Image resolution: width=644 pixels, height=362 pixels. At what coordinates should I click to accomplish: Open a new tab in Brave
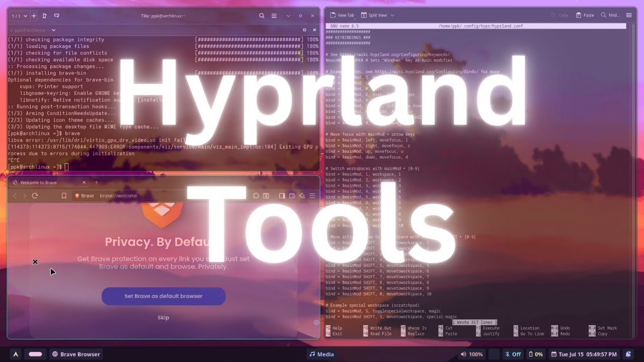[x=97, y=183]
